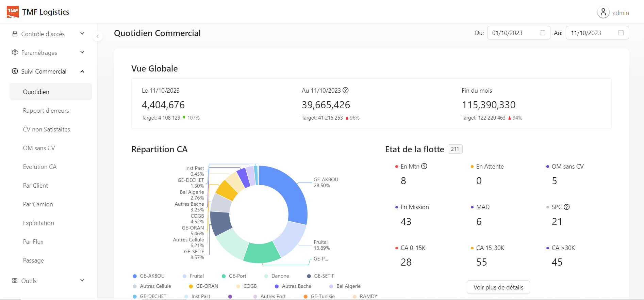Toggle Inst Past legend entry
Image resolution: width=644 pixels, height=300 pixels.
coord(197,296)
